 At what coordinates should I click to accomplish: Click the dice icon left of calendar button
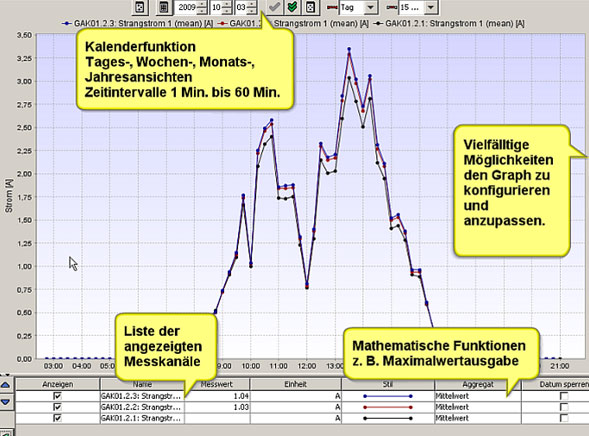tap(139, 7)
